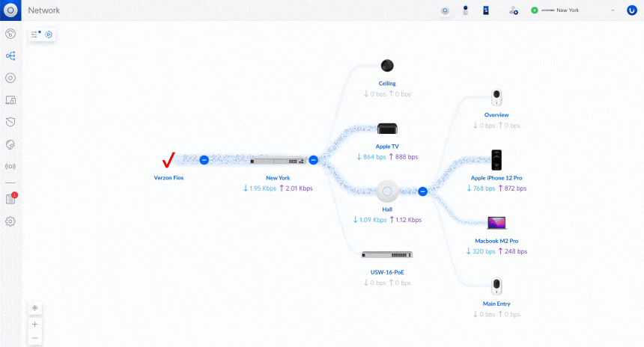Open the New York site dropdown
The width and height of the screenshot is (644, 347).
click(x=613, y=10)
